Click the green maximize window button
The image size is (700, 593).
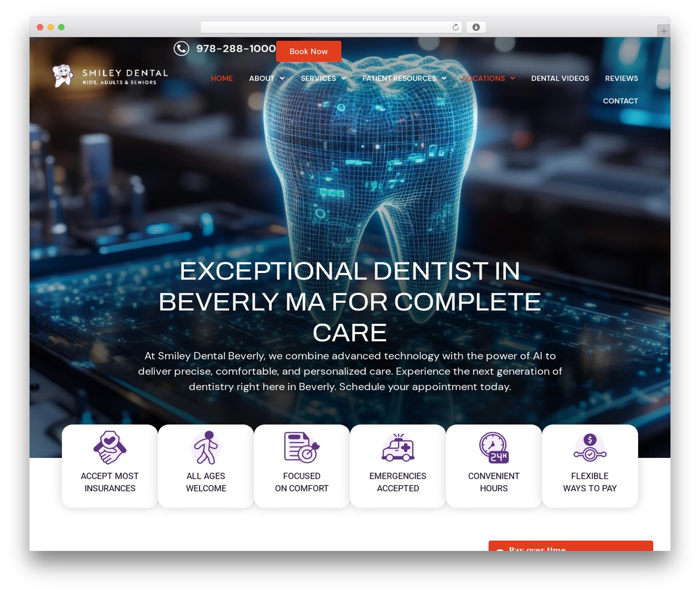pos(61,27)
